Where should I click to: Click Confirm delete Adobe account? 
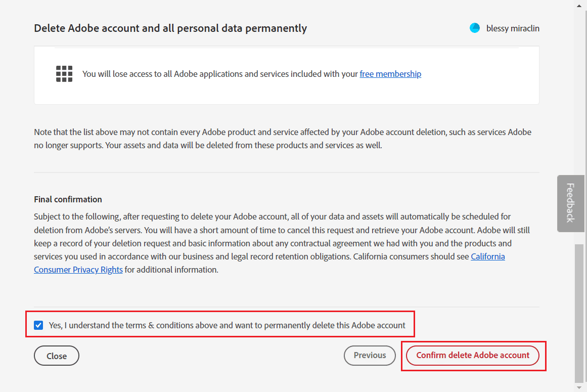tap(472, 355)
